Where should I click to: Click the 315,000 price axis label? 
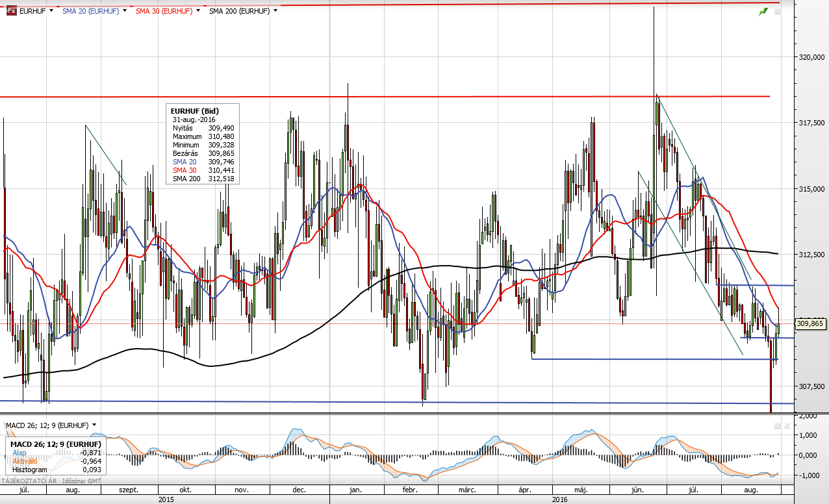(812, 189)
